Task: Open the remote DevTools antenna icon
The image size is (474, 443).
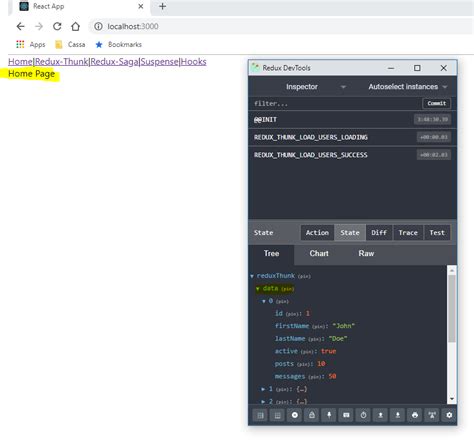Action: click(x=432, y=415)
